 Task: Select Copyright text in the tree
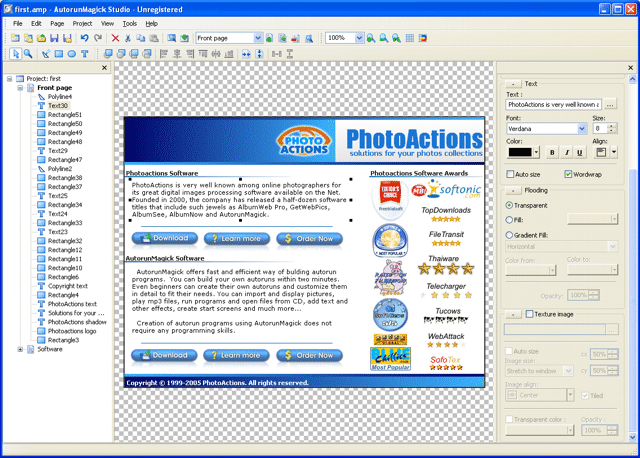pos(68,286)
